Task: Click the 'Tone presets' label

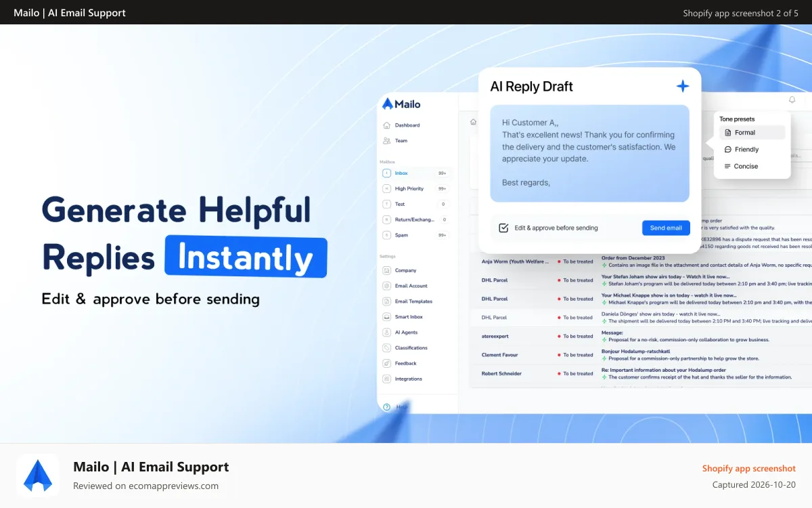Action: pyautogui.click(x=737, y=119)
